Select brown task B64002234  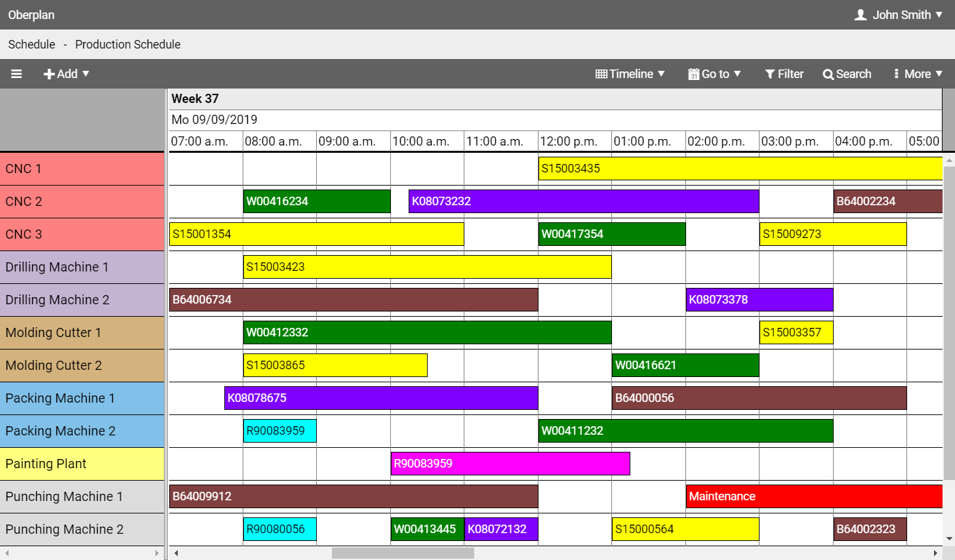pos(888,201)
